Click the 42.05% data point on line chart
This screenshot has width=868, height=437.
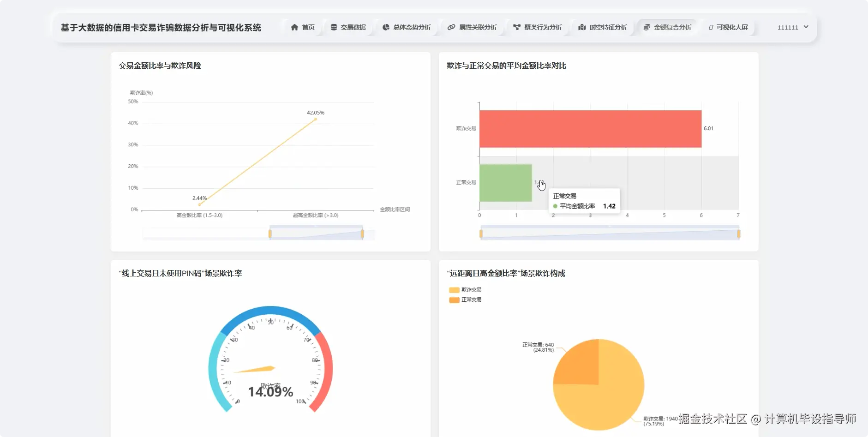[315, 120]
